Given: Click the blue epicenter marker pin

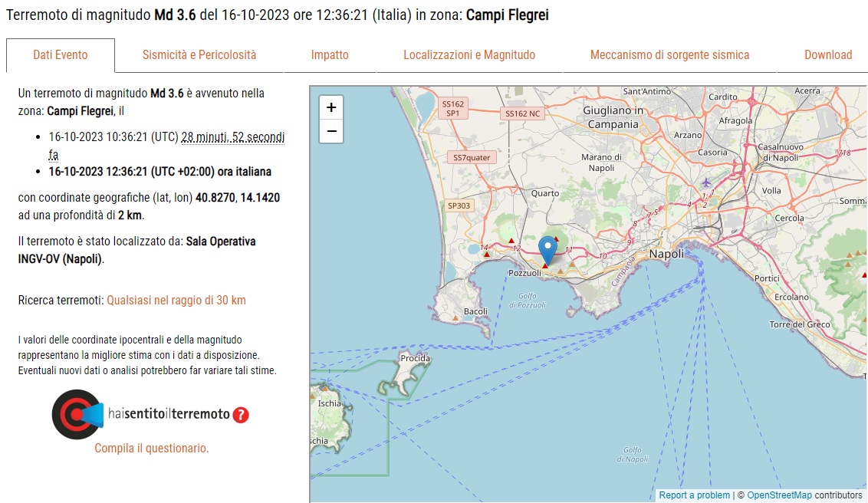Looking at the screenshot, I should click(x=547, y=249).
